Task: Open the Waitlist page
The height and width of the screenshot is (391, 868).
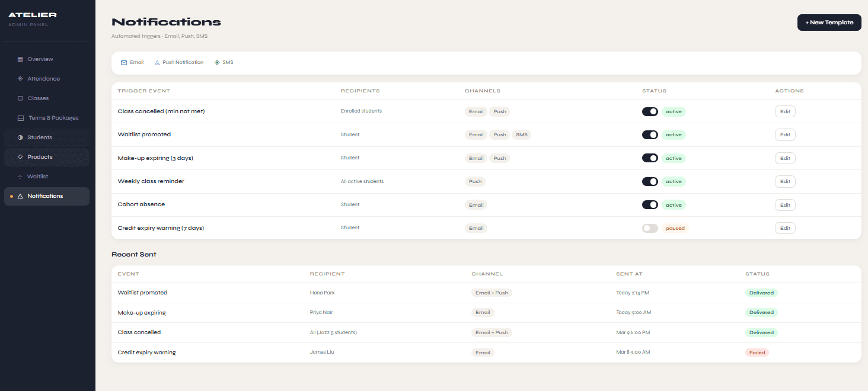Action: tap(47, 177)
